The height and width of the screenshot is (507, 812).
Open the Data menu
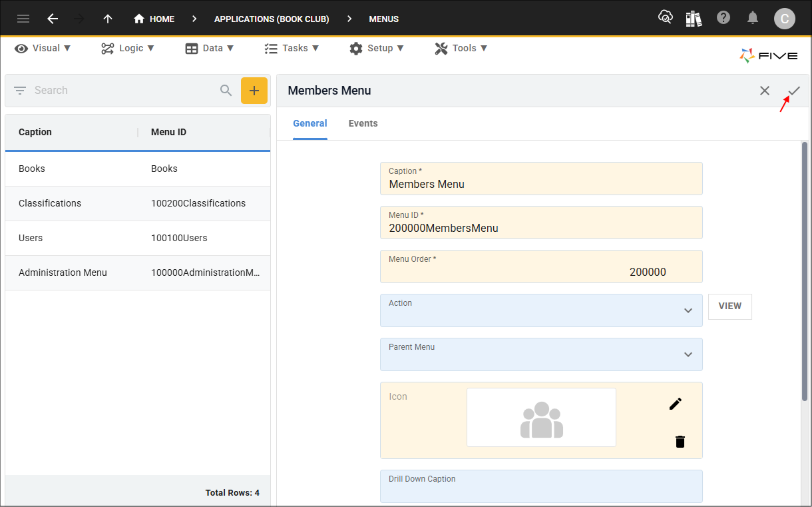click(210, 48)
